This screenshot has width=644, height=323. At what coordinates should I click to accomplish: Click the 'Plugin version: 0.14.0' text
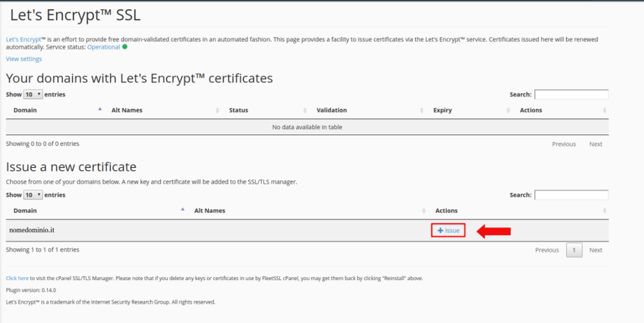point(31,290)
